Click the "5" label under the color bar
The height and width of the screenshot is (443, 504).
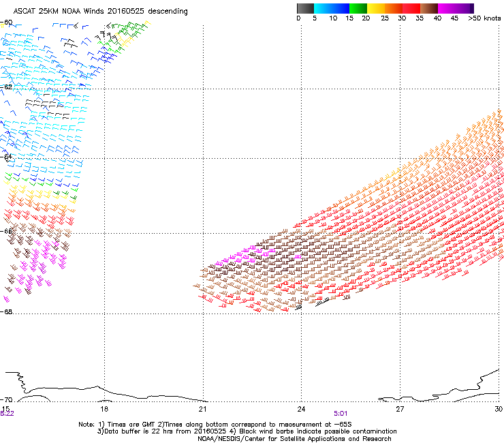click(315, 18)
